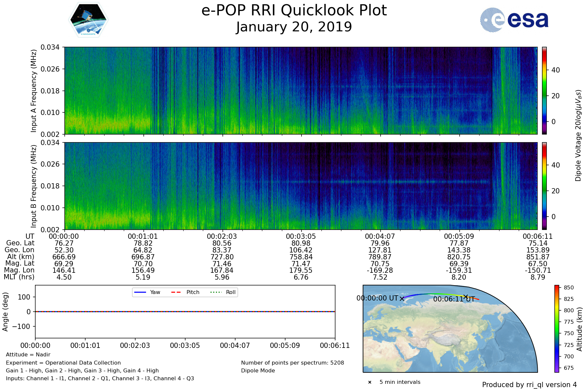Screen dimensions: 588x392
Task: Click the green dotted Roll legend line
Action: click(216, 292)
